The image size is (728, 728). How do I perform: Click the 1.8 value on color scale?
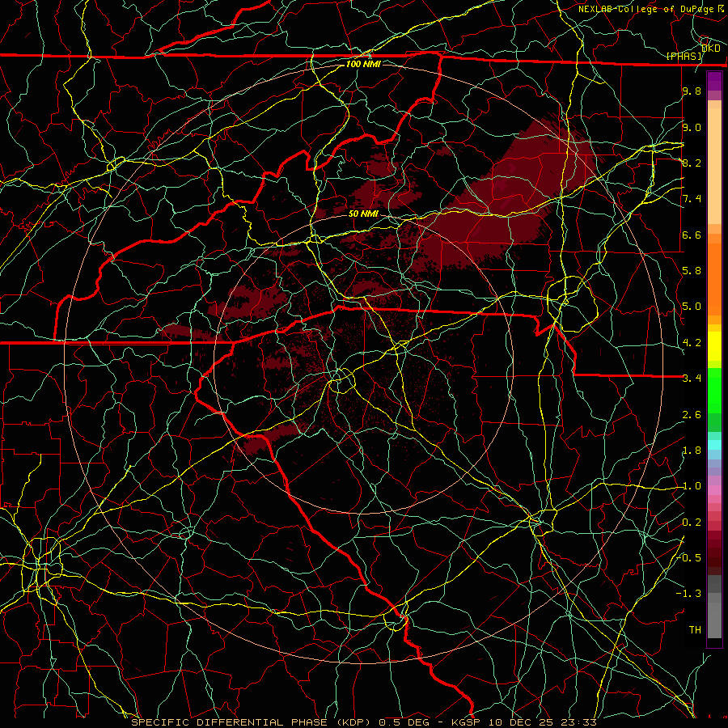tap(692, 451)
